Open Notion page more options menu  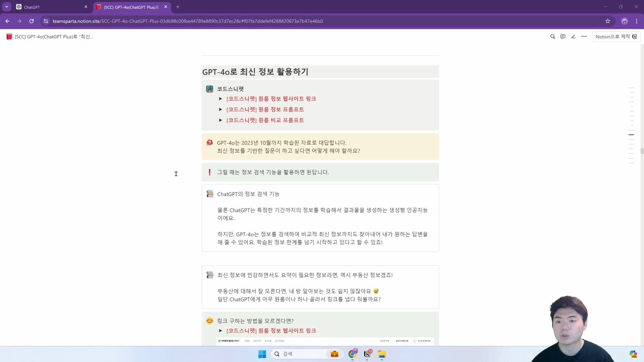(584, 37)
